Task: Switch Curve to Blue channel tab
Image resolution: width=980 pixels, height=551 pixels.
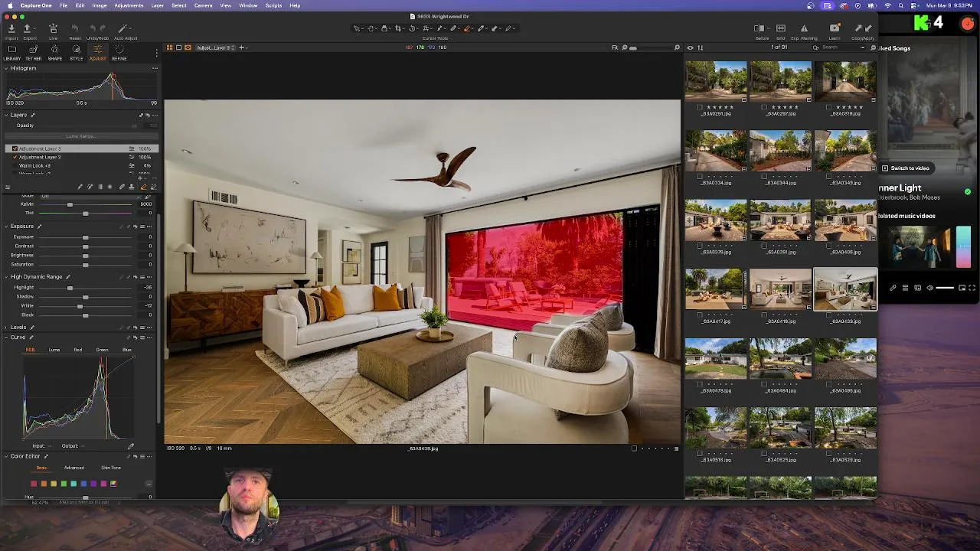Action: [126, 350]
